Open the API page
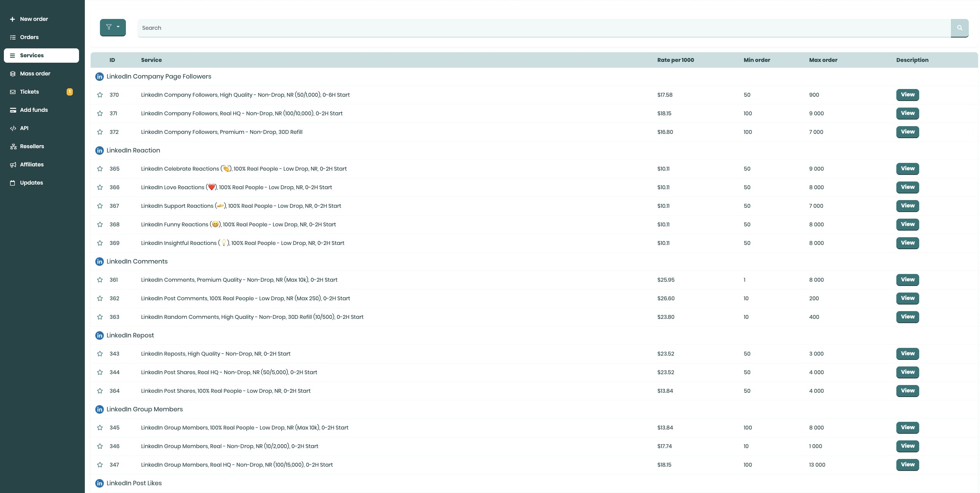The height and width of the screenshot is (493, 980). (x=41, y=128)
